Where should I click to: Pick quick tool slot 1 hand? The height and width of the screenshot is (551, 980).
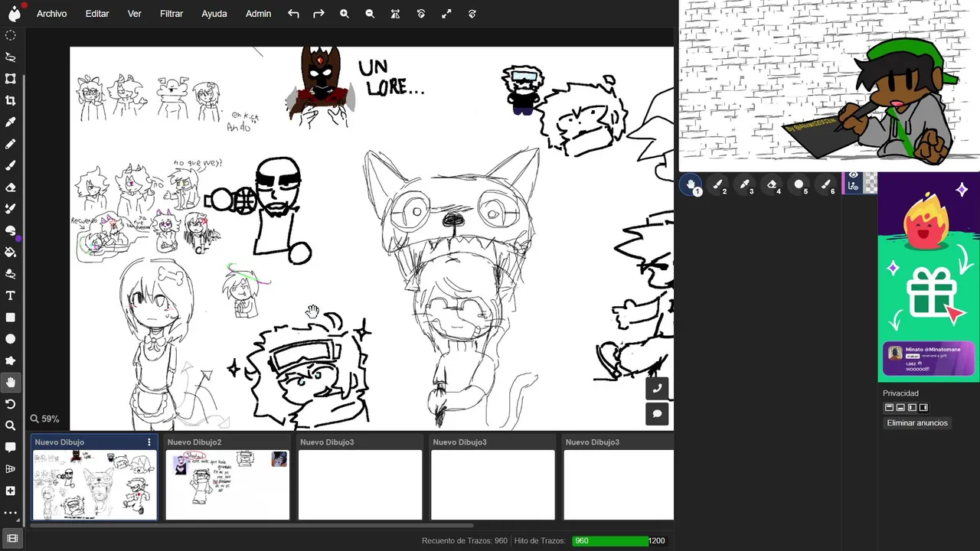[x=691, y=184]
